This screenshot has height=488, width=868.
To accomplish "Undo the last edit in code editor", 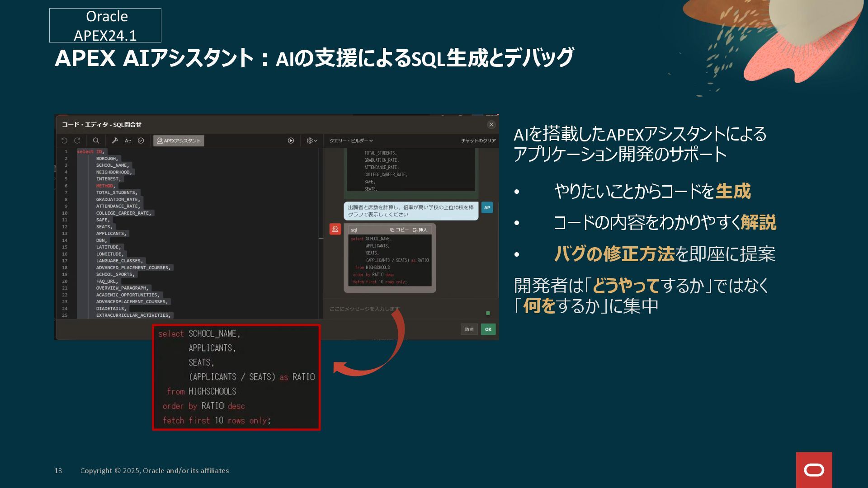I will (64, 141).
